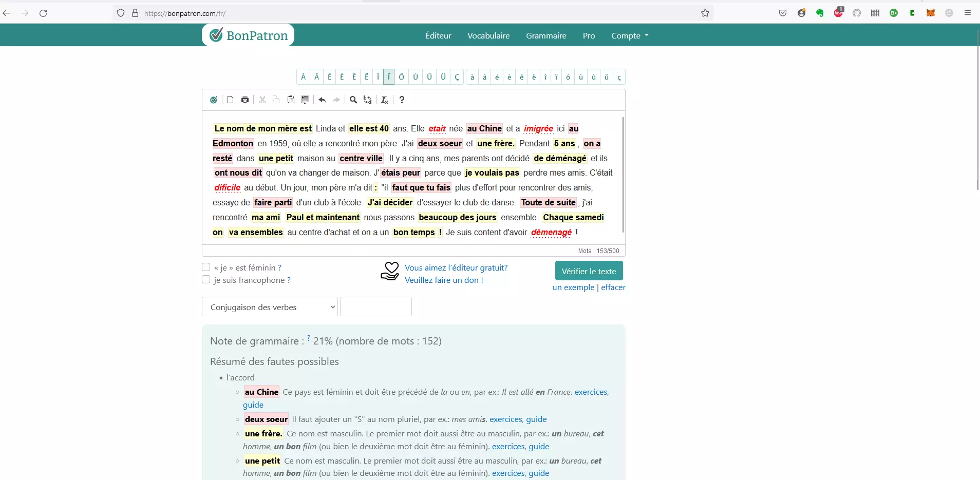Click the highlighted phrase 'au Chine' in editor
Image resolution: width=980 pixels, height=480 pixels.
(x=484, y=129)
